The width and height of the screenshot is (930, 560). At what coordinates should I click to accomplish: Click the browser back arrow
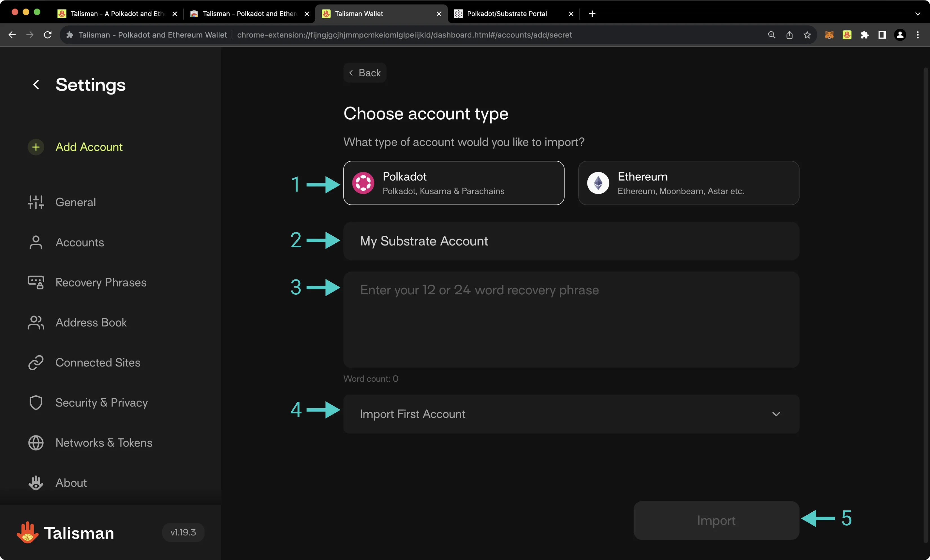pyautogui.click(x=12, y=35)
